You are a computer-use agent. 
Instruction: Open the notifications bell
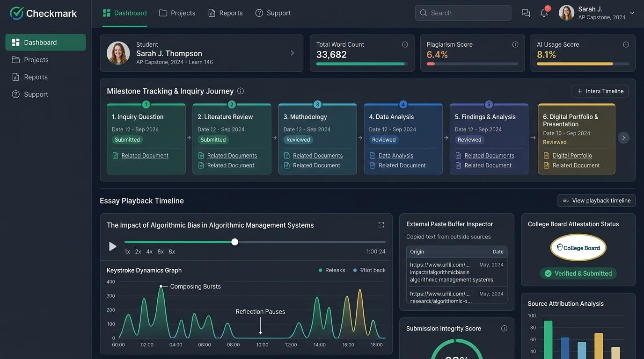[544, 13]
